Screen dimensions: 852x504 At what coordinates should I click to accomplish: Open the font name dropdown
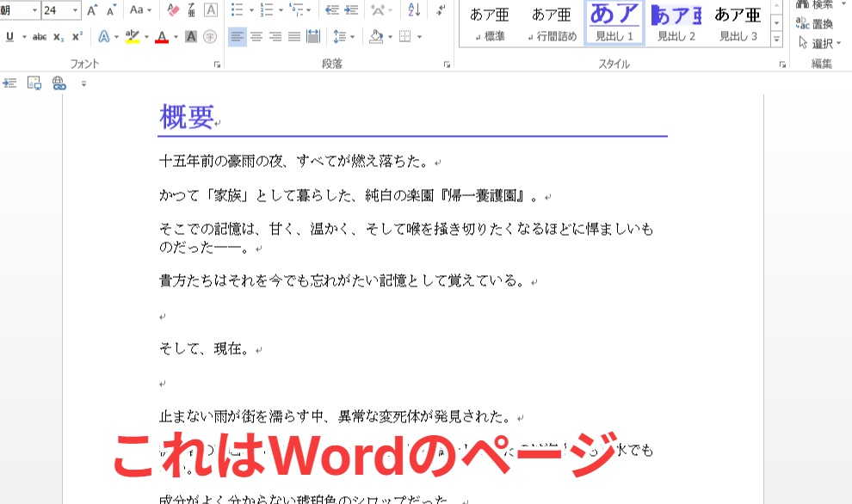(x=34, y=10)
